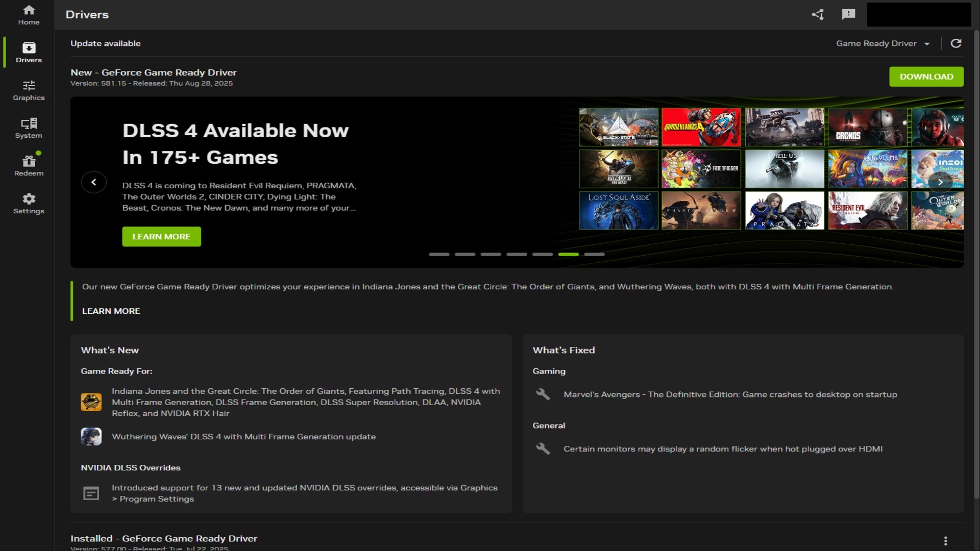The image size is (980, 551).
Task: Click 'New - GeForce Game Ready Driver' heading
Action: (x=154, y=72)
